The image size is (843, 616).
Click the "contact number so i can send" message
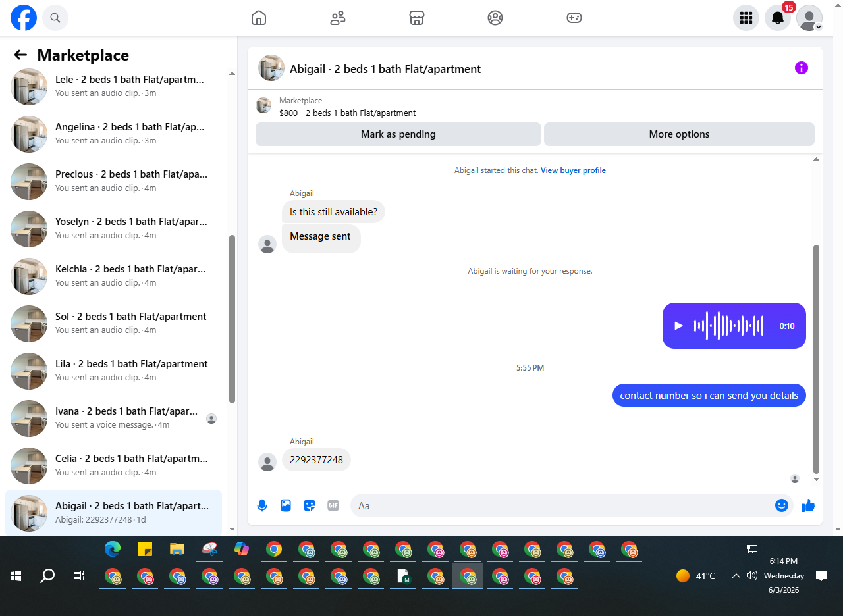tap(709, 396)
